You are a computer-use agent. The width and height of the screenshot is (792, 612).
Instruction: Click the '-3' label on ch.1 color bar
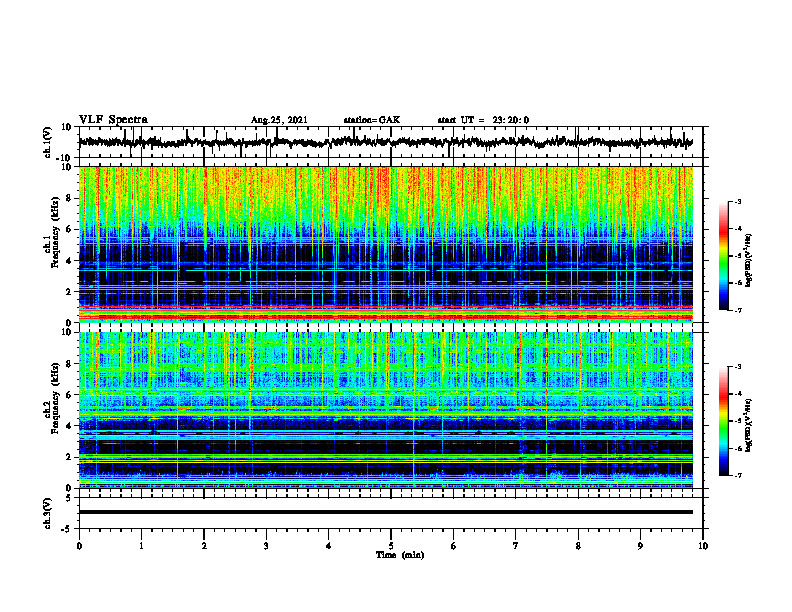click(738, 201)
